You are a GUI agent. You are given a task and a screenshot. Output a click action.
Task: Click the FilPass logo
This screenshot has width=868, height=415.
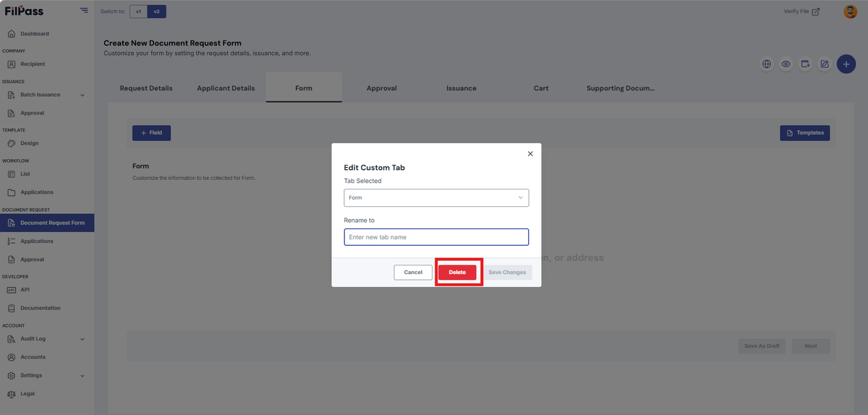(x=25, y=11)
